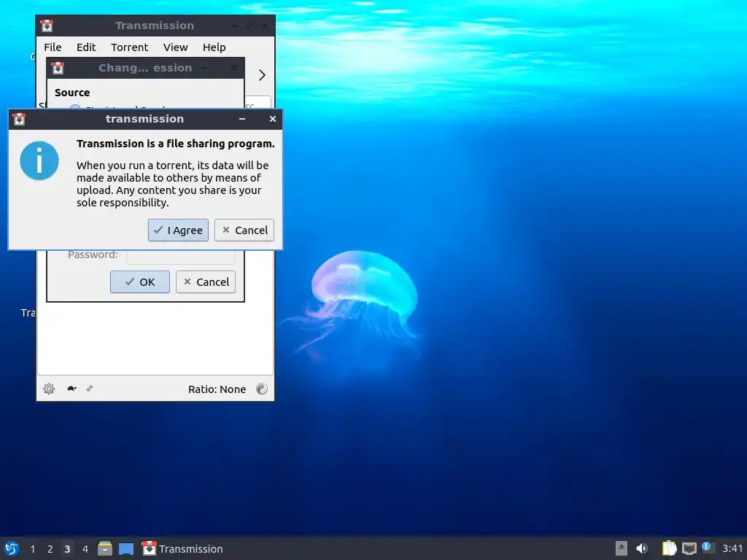Click the small icon right of the turtle
Viewport: 747px width, 560px height.
pos(90,389)
